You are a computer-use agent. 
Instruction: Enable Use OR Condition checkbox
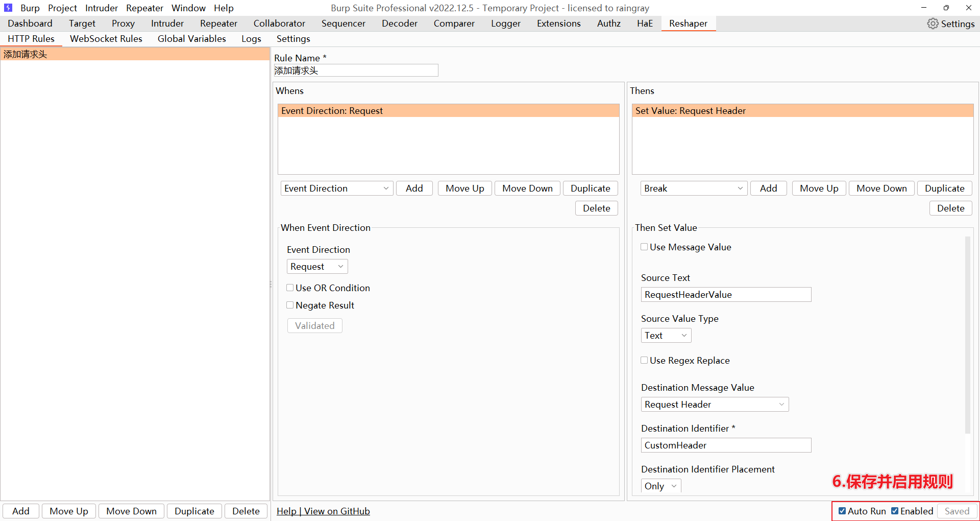[290, 288]
